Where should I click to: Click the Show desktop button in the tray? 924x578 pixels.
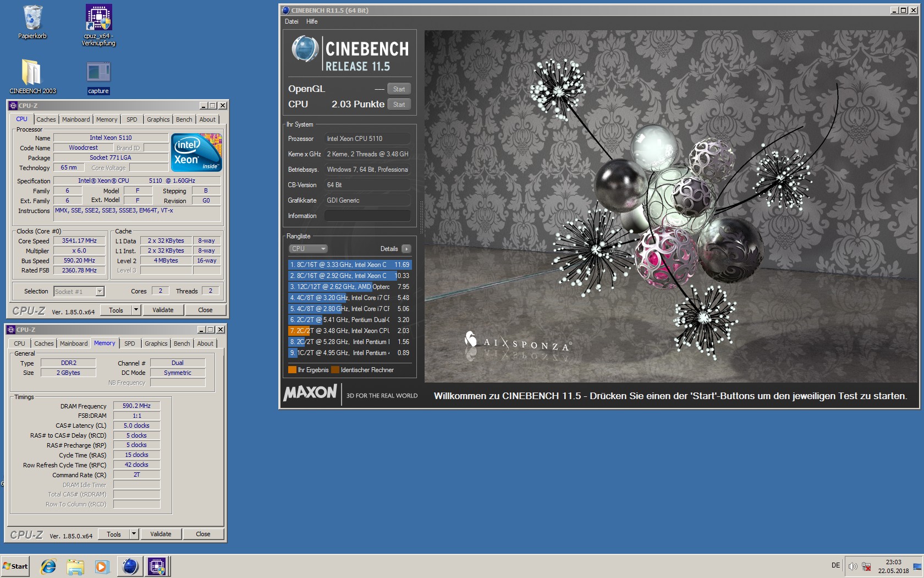917,566
